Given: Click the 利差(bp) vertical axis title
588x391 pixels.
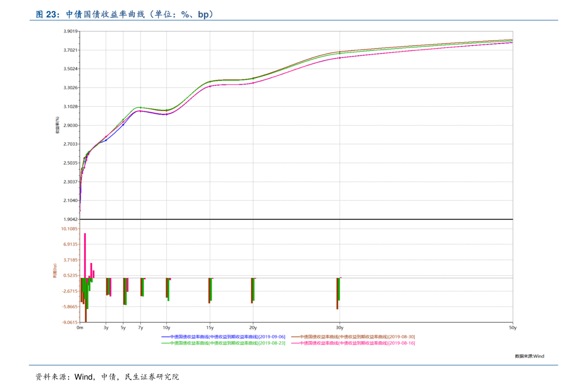Looking at the screenshot, I should [x=55, y=271].
